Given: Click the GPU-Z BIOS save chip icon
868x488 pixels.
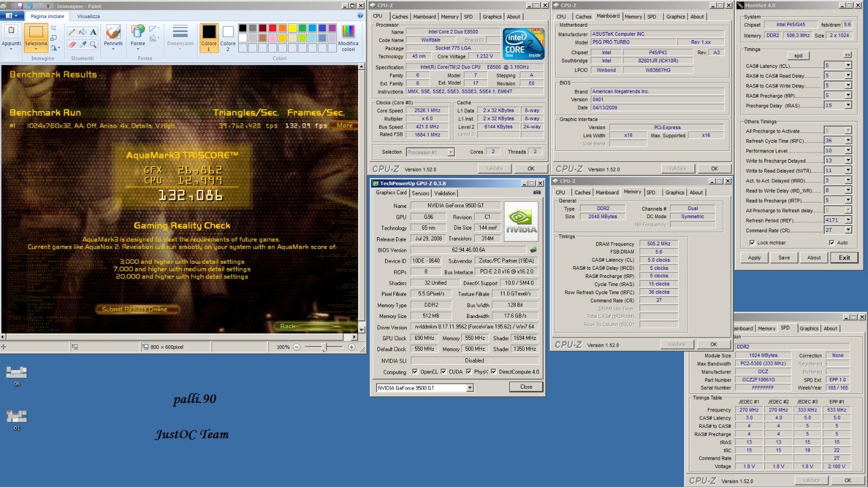Looking at the screenshot, I should (533, 250).
